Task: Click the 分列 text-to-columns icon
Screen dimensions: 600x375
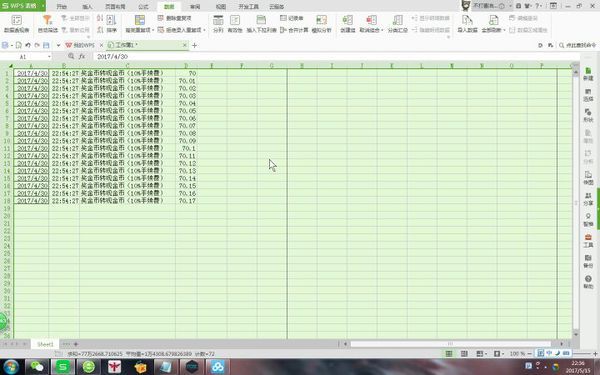Action: tap(218, 24)
